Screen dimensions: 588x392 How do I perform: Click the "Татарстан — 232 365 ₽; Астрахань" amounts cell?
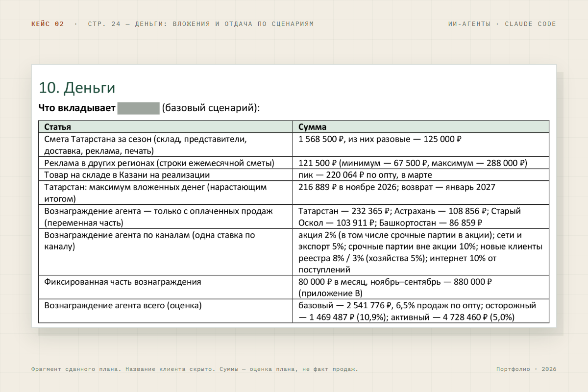421,217
